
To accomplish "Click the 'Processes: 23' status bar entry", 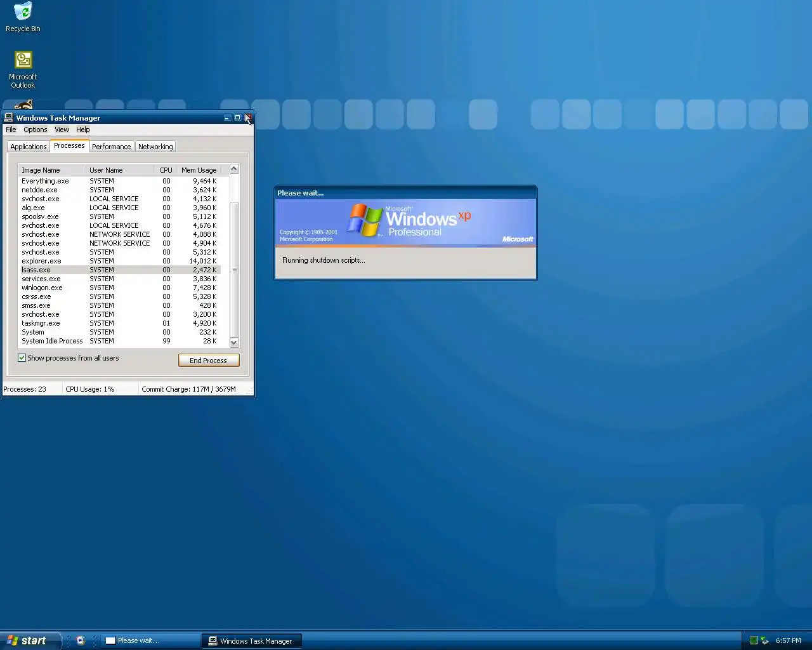I will (x=32, y=389).
